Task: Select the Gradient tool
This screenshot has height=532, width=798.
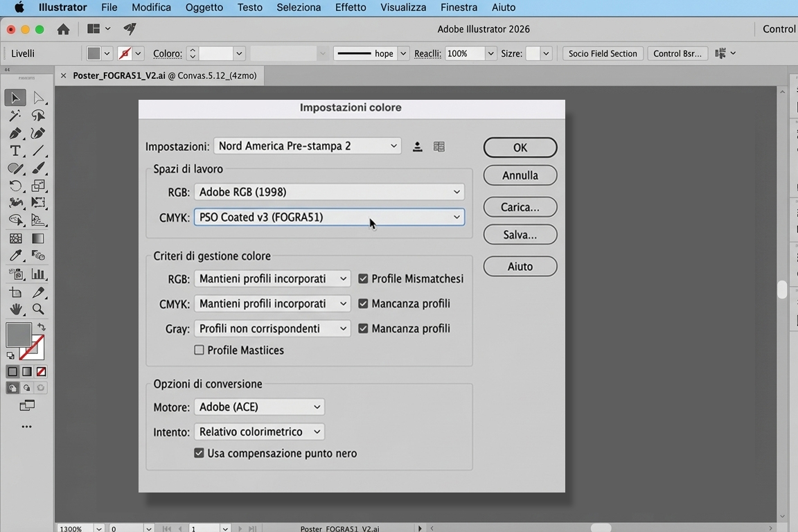Action: tap(38, 238)
